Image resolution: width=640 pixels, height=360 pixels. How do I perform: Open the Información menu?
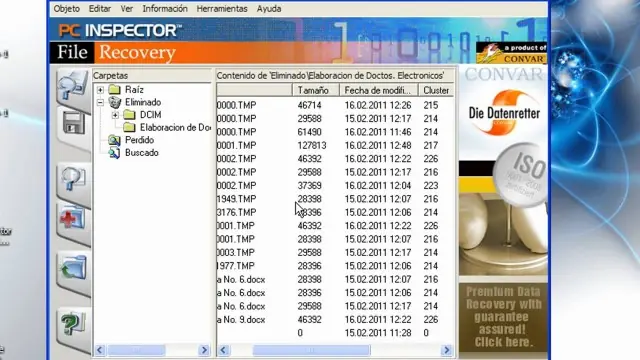pos(165,9)
